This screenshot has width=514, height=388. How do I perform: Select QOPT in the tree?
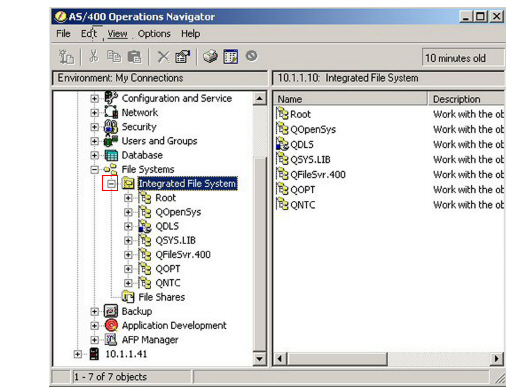click(168, 269)
